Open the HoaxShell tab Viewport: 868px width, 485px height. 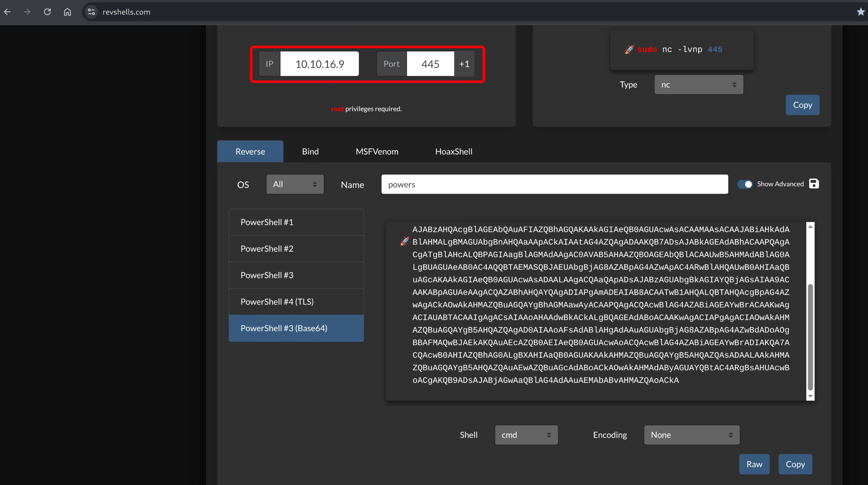[x=454, y=151]
